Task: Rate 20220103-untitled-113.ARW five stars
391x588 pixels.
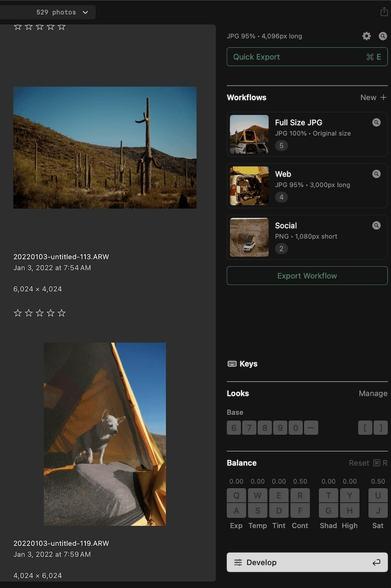Action: 62,313
